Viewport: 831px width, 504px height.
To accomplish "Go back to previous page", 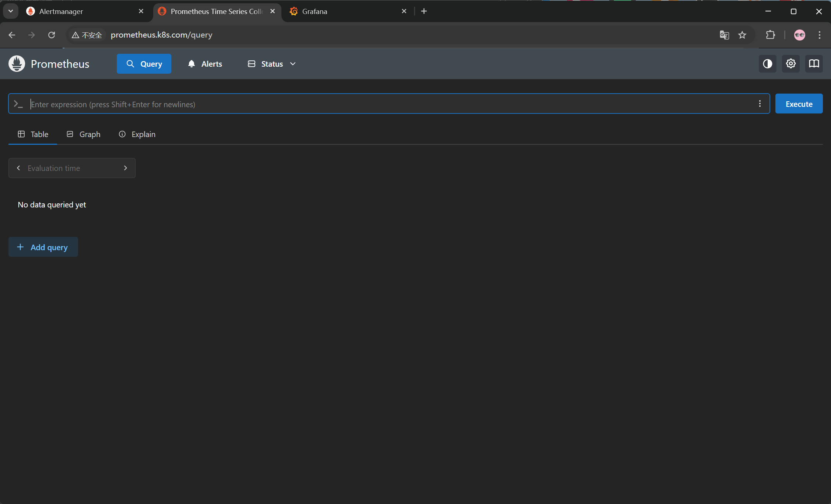I will (12, 35).
